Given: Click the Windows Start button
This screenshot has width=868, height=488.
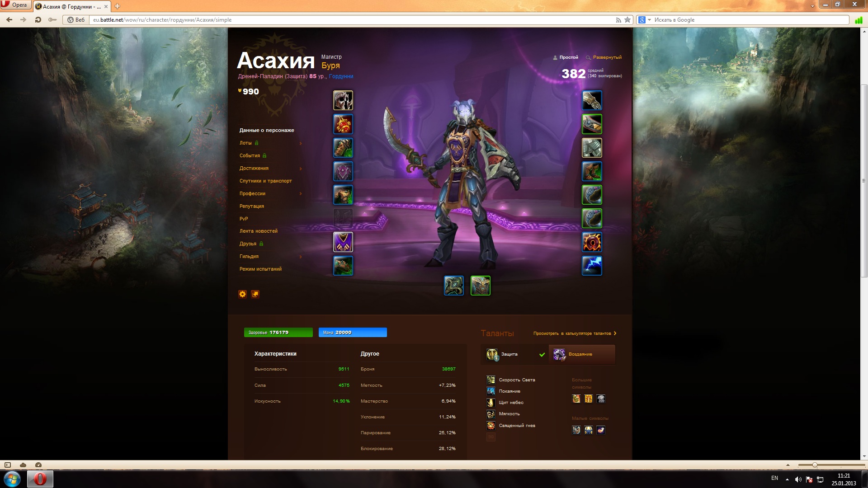Looking at the screenshot, I should tap(12, 479).
